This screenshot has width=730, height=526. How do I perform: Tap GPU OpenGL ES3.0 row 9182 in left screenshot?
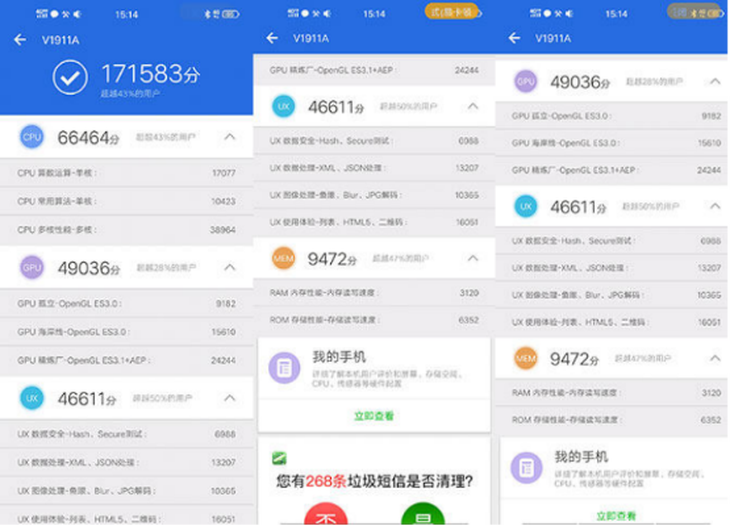coord(127,304)
